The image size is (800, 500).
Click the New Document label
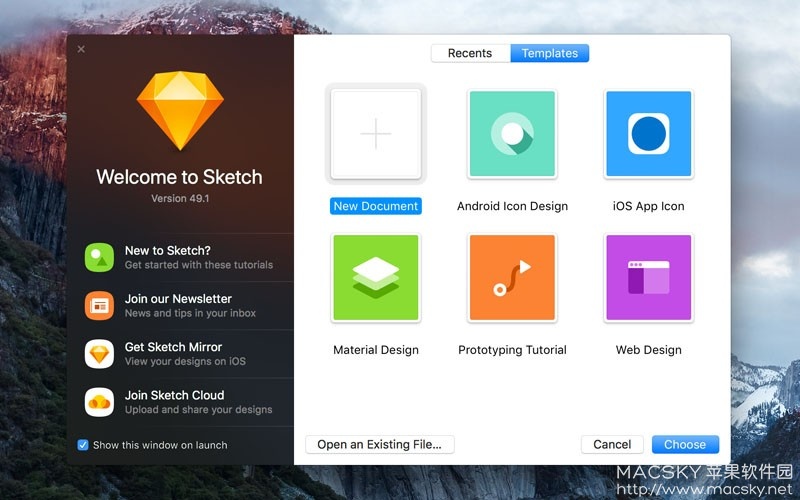click(x=376, y=206)
